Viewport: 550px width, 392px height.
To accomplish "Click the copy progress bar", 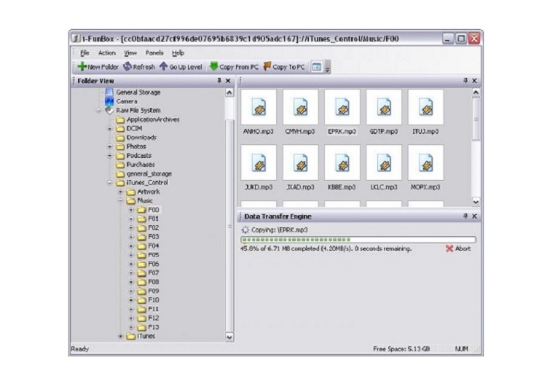I will (357, 239).
